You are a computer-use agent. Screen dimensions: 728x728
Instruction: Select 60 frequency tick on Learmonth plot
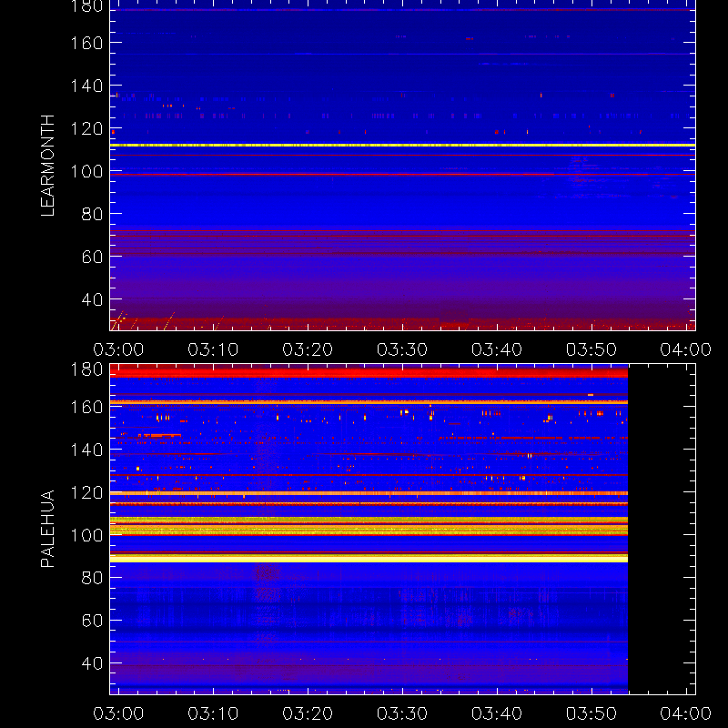[x=93, y=257]
